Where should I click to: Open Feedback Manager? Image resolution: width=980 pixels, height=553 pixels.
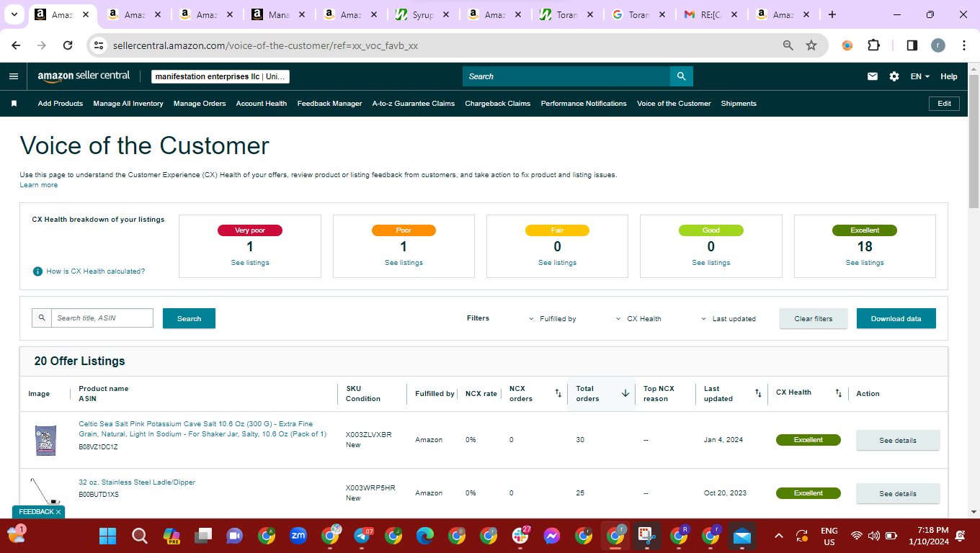pos(330,104)
